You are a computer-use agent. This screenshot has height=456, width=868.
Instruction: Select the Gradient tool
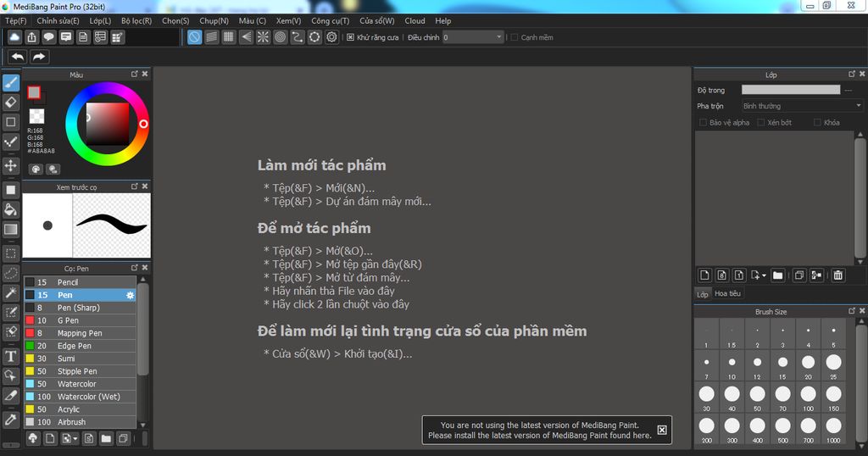(x=10, y=229)
